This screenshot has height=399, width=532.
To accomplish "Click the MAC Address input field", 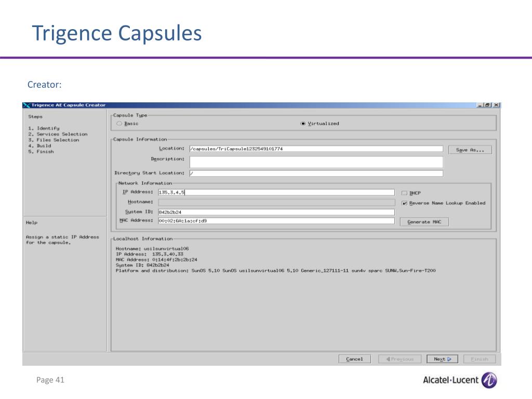I will [276, 221].
